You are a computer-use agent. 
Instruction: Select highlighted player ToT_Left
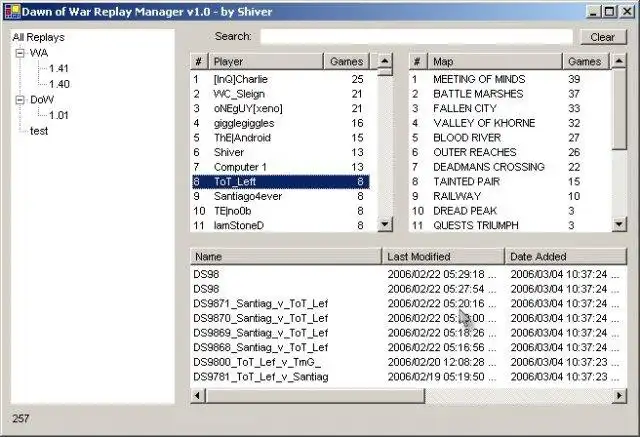click(x=281, y=182)
